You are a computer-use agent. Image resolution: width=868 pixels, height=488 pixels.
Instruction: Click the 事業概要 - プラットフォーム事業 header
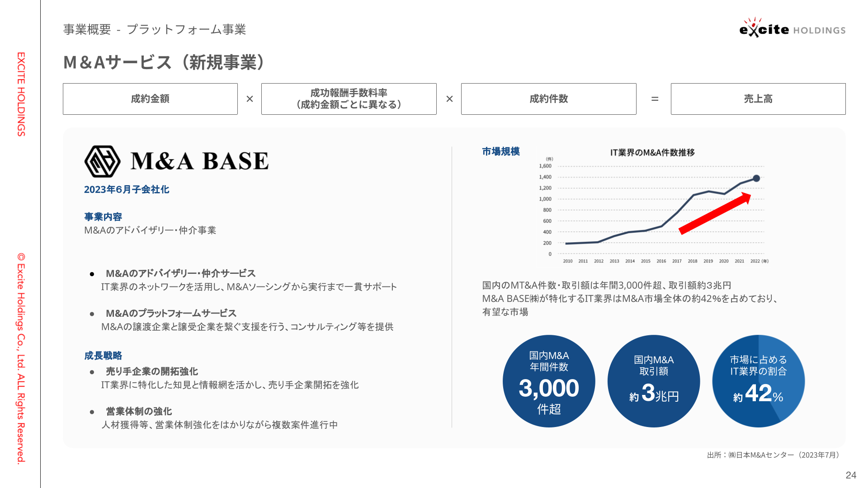tap(155, 29)
